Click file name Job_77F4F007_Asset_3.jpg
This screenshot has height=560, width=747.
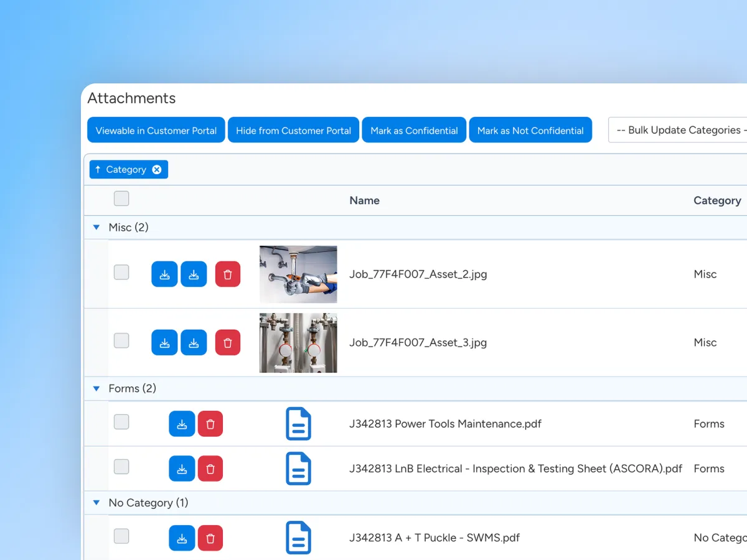click(418, 343)
